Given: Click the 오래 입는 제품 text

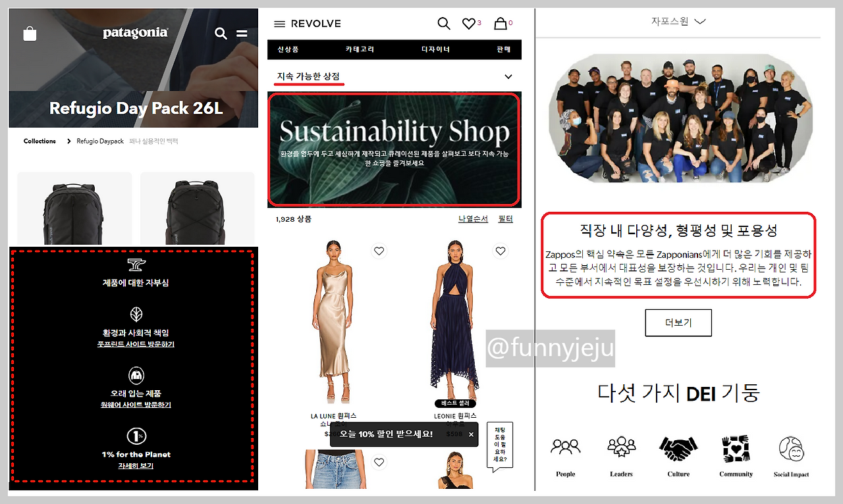Looking at the screenshot, I should tap(136, 393).
